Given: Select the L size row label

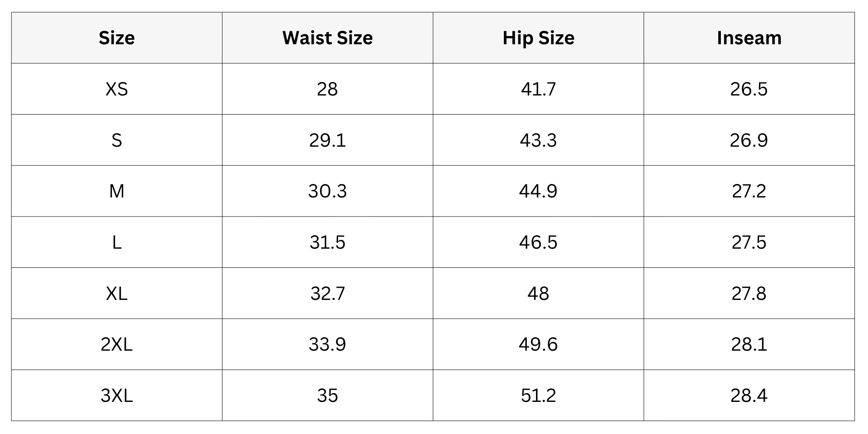Looking at the screenshot, I should click(117, 242).
